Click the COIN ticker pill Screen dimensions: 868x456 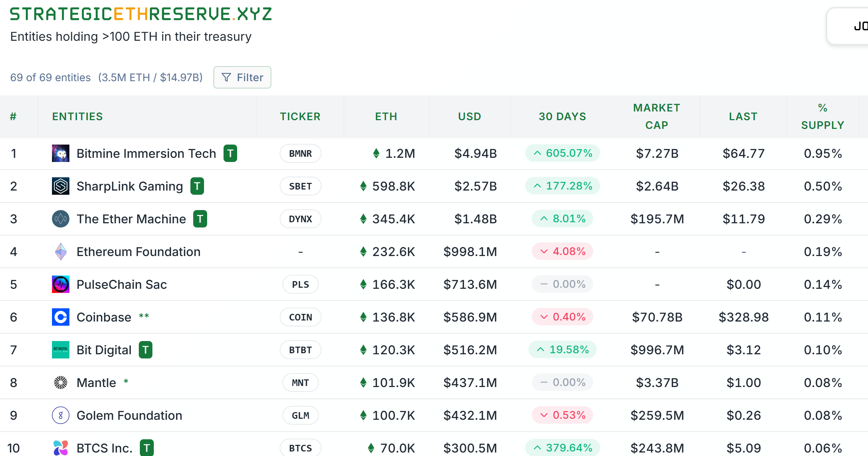pos(300,317)
